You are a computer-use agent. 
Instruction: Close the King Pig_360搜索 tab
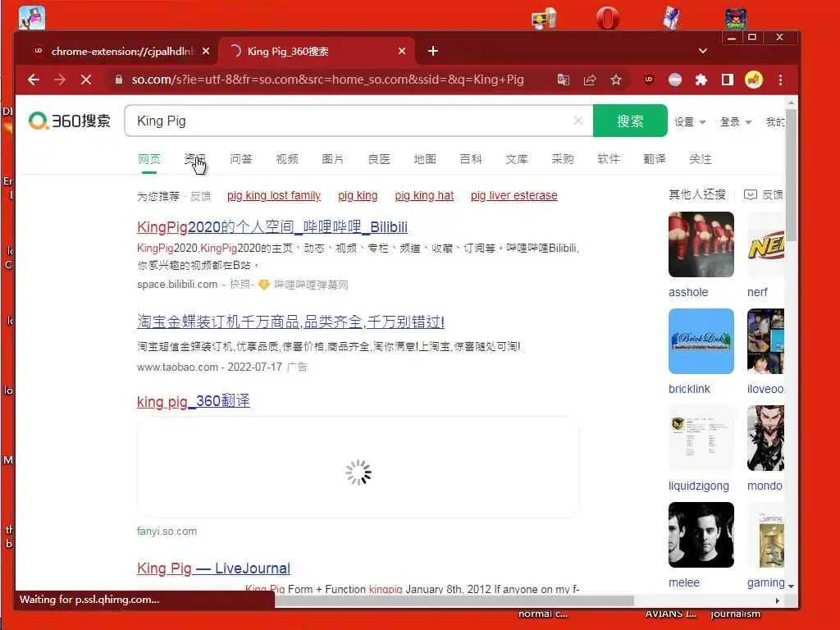click(402, 51)
